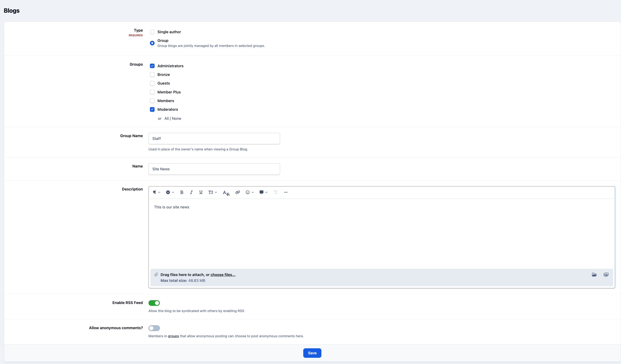Check the Member Plus group checkbox
621x364 pixels.
coord(152,92)
